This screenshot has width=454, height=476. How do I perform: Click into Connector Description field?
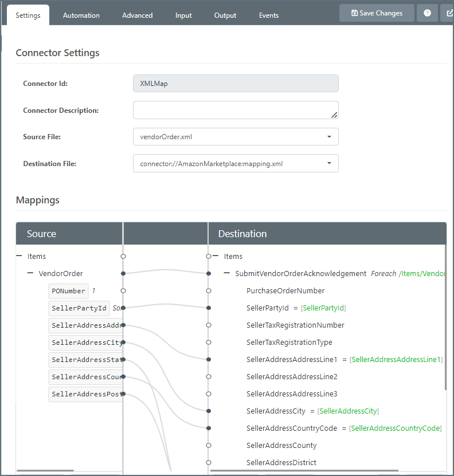(x=236, y=111)
